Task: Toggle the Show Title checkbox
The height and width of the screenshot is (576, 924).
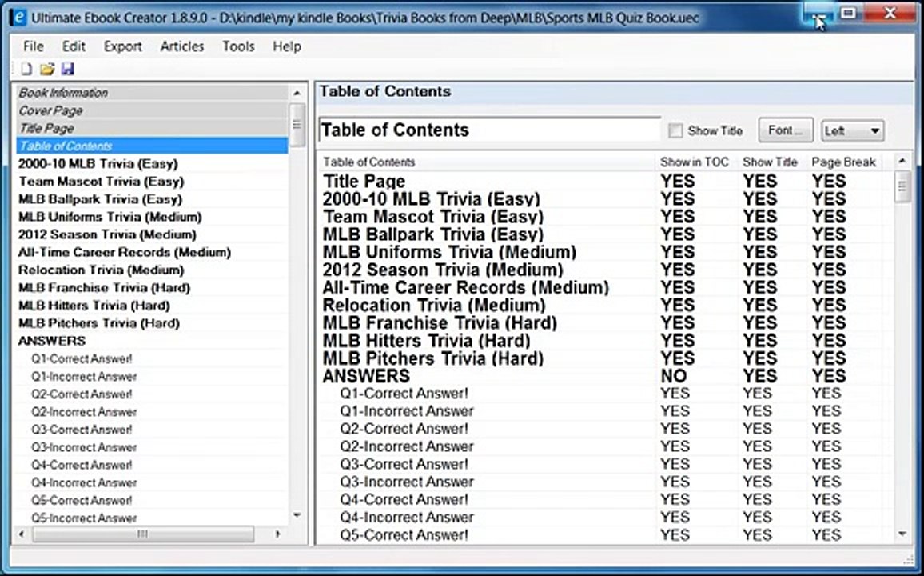Action: (676, 131)
